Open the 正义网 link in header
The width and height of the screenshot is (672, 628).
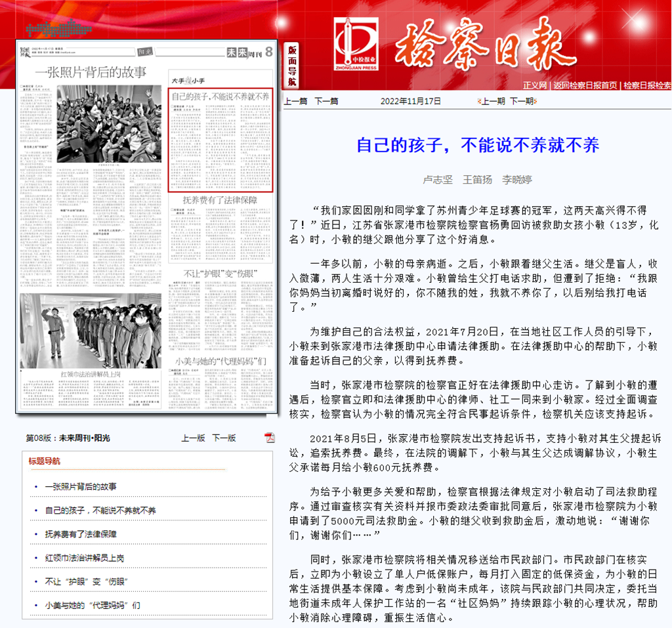click(x=534, y=85)
